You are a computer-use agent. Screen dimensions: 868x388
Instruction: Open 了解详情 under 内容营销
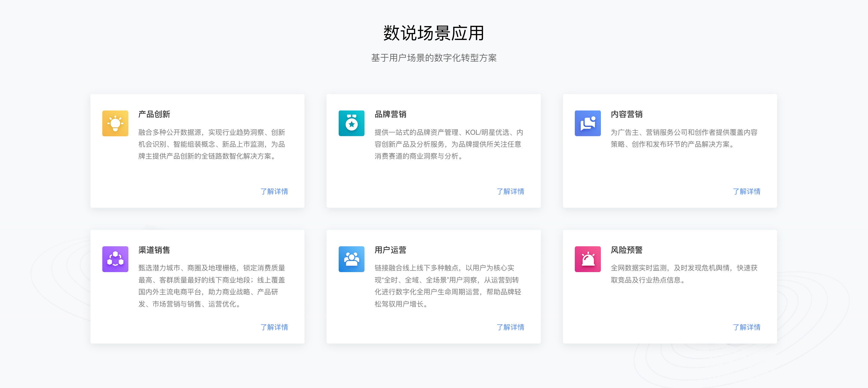[x=747, y=191]
